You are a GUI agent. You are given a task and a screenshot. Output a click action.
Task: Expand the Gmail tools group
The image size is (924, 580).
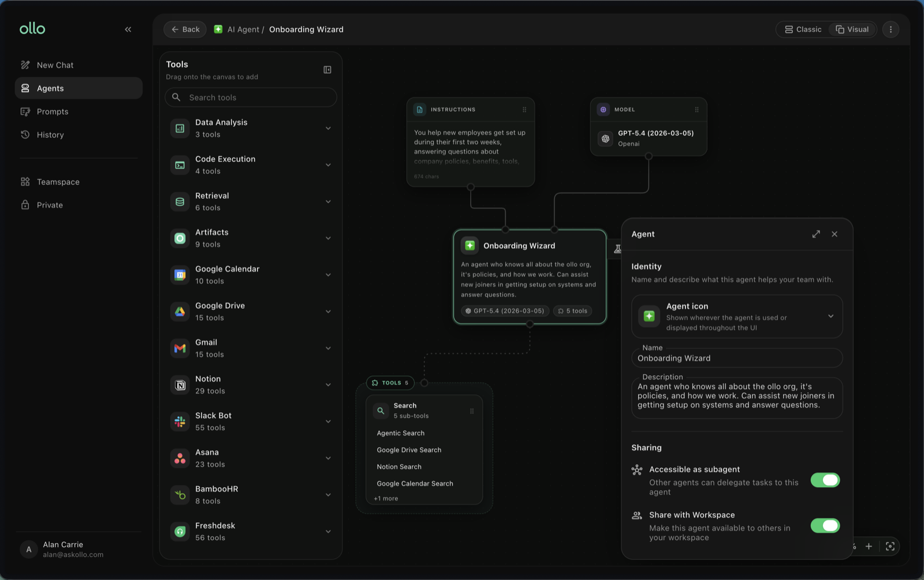[328, 348]
